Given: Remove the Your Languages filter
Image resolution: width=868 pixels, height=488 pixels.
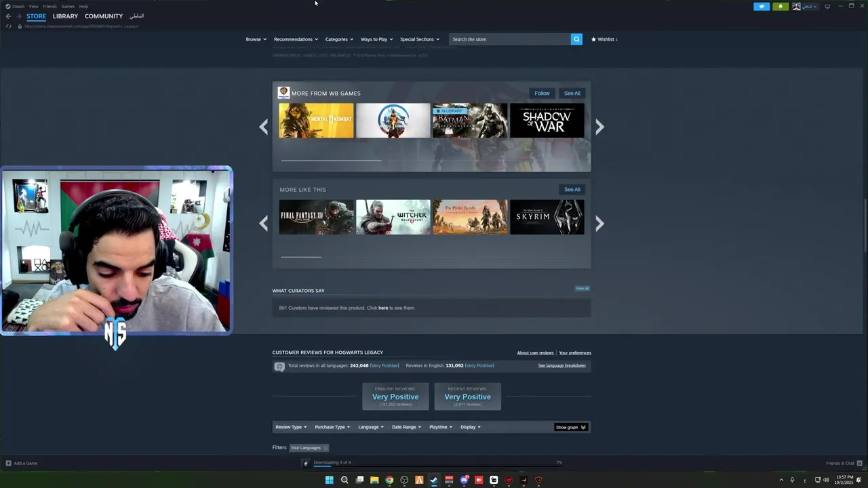Looking at the screenshot, I should coord(325,448).
